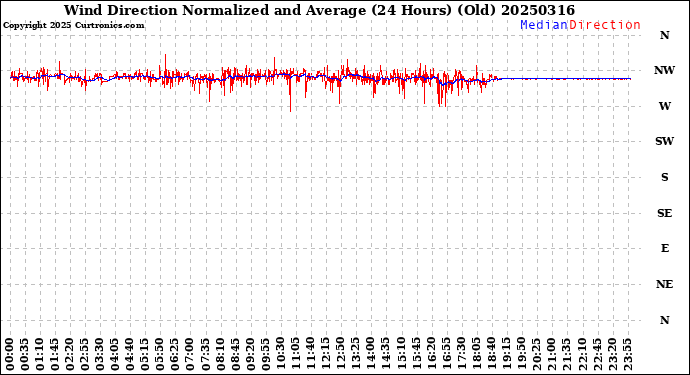Click the 20:25 time label
The height and width of the screenshot is (375, 690).
(x=536, y=355)
